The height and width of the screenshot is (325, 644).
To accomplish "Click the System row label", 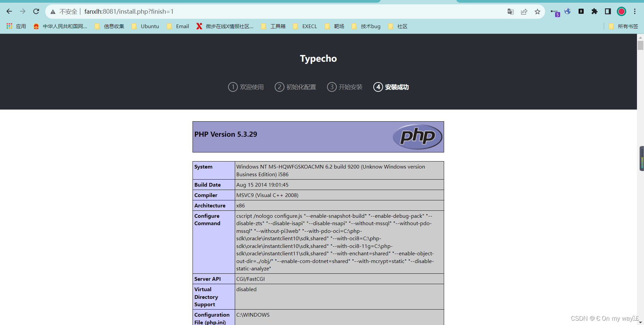I will 203,167.
